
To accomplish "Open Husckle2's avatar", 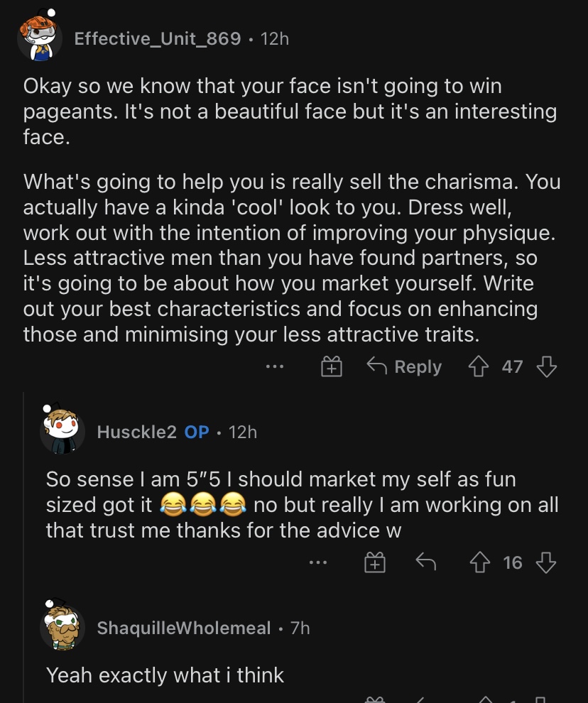I will pos(62,430).
